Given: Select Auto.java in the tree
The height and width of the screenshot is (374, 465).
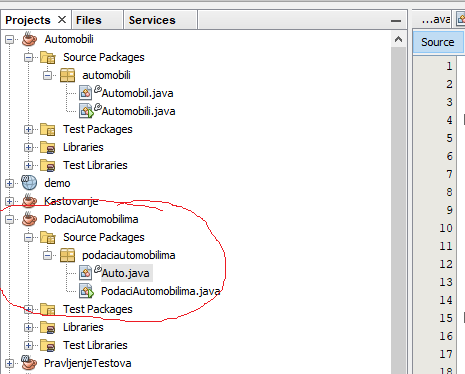Looking at the screenshot, I should tap(125, 273).
